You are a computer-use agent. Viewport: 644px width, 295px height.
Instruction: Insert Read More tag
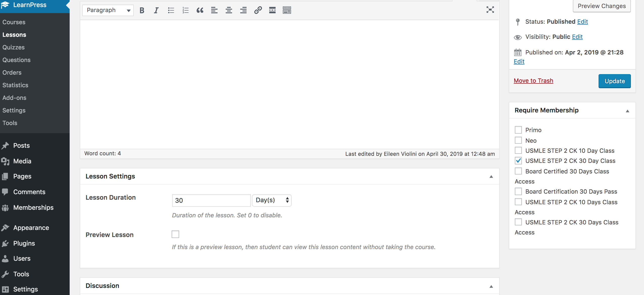pyautogui.click(x=272, y=10)
